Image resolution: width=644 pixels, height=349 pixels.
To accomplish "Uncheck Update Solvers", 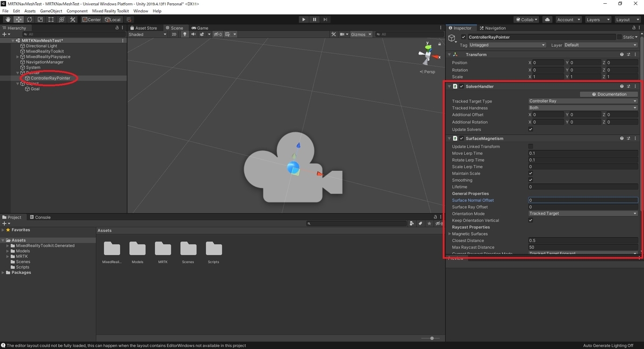I will 531,129.
